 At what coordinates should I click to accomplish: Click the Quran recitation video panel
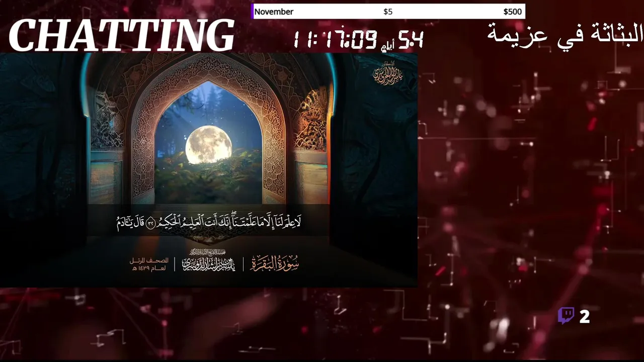208,170
